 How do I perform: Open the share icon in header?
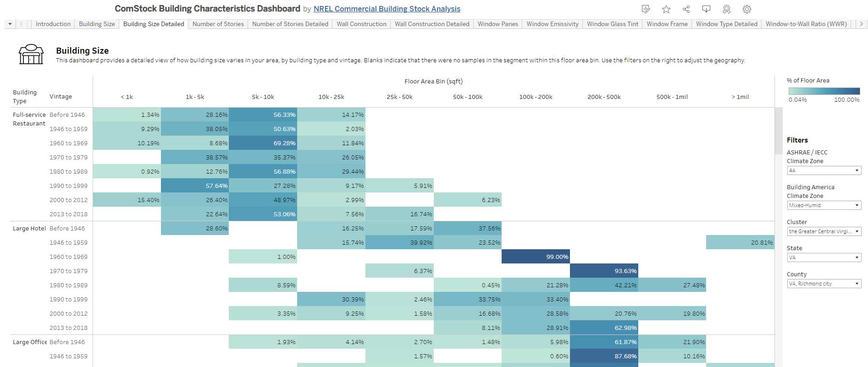click(x=686, y=9)
